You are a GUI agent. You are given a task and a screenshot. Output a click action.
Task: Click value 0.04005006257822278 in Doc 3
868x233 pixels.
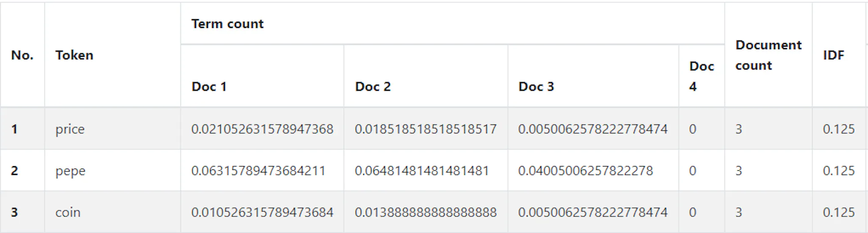pos(585,171)
